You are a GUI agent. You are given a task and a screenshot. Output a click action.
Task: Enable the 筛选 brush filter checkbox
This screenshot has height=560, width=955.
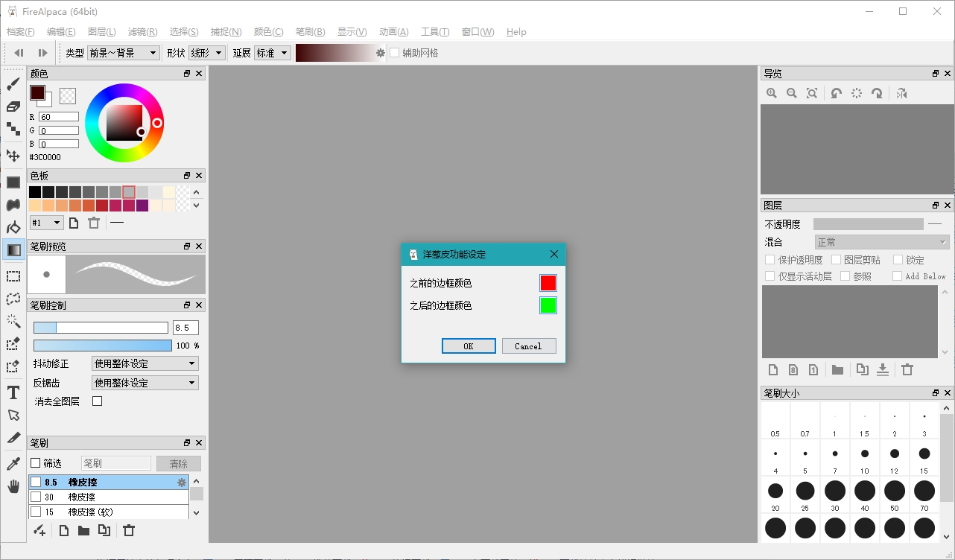[35, 463]
